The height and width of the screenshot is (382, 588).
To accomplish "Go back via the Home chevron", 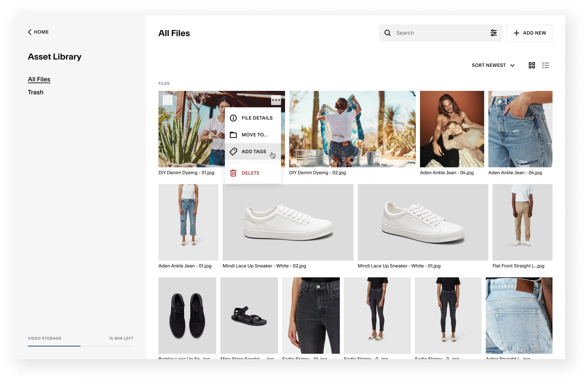I will point(30,32).
